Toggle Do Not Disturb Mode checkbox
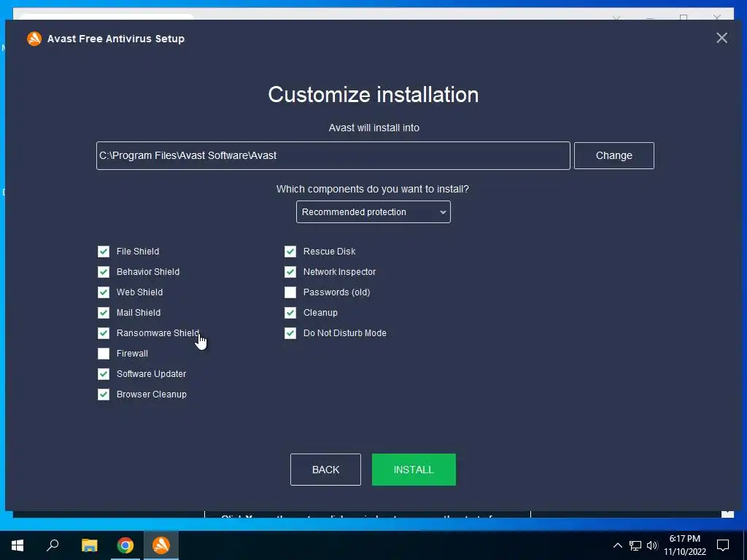747x560 pixels. pos(290,333)
